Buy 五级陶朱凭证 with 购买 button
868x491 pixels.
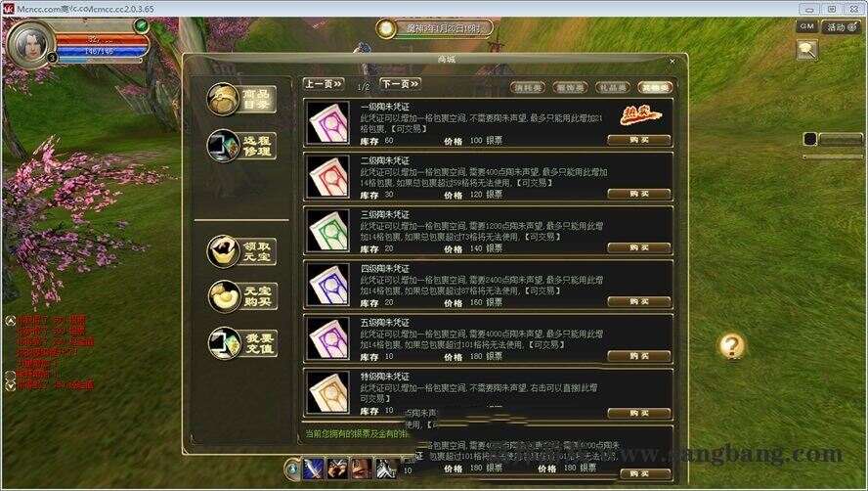point(639,356)
